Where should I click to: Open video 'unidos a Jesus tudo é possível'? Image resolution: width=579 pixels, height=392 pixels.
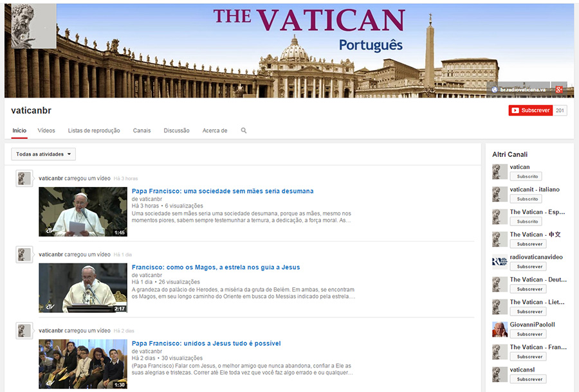207,343
